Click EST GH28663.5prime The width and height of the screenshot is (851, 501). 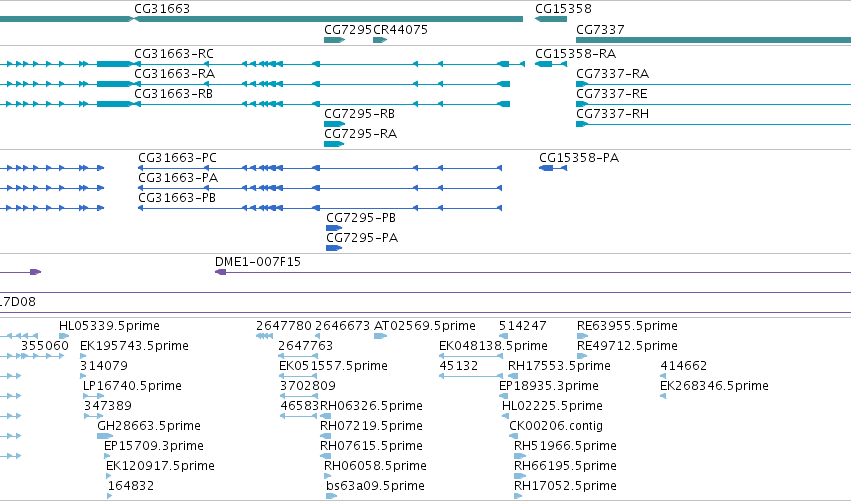coord(149,426)
